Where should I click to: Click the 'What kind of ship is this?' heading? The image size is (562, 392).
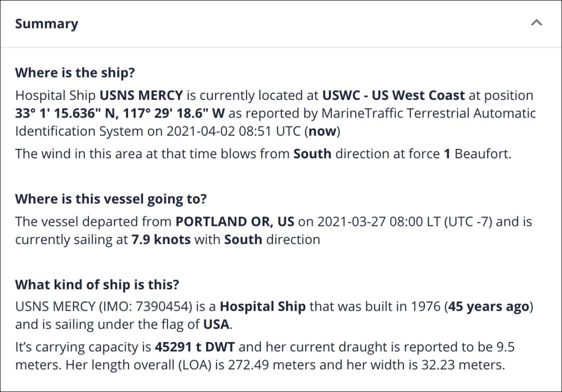[x=97, y=285]
